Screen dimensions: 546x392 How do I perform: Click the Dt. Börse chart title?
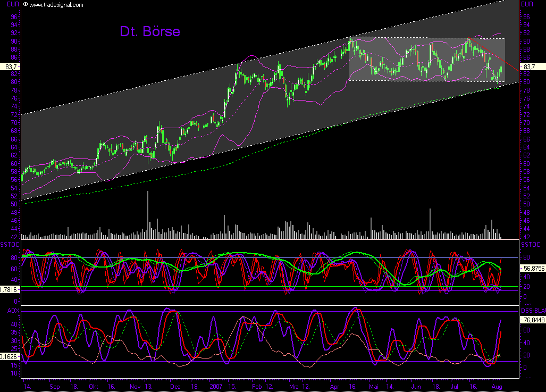[150, 32]
